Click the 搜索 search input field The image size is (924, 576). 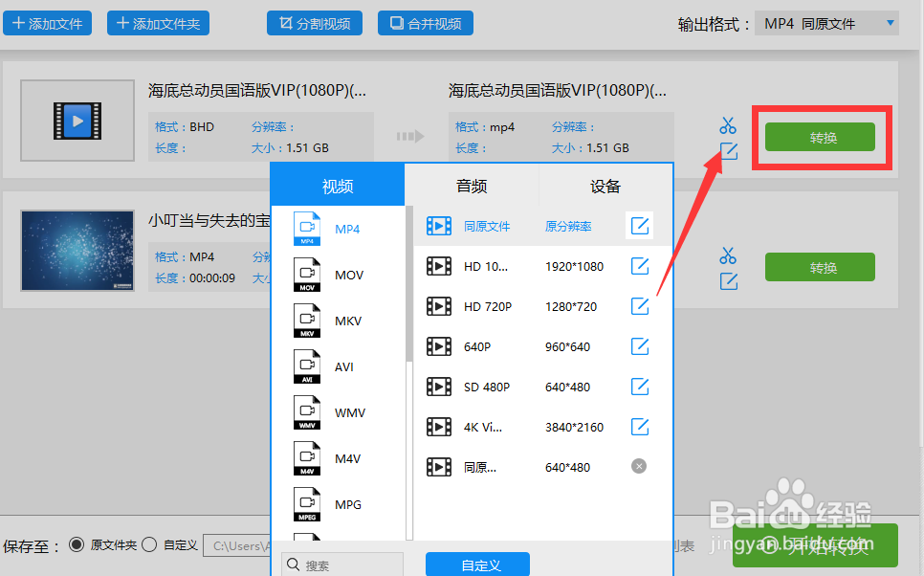(342, 564)
